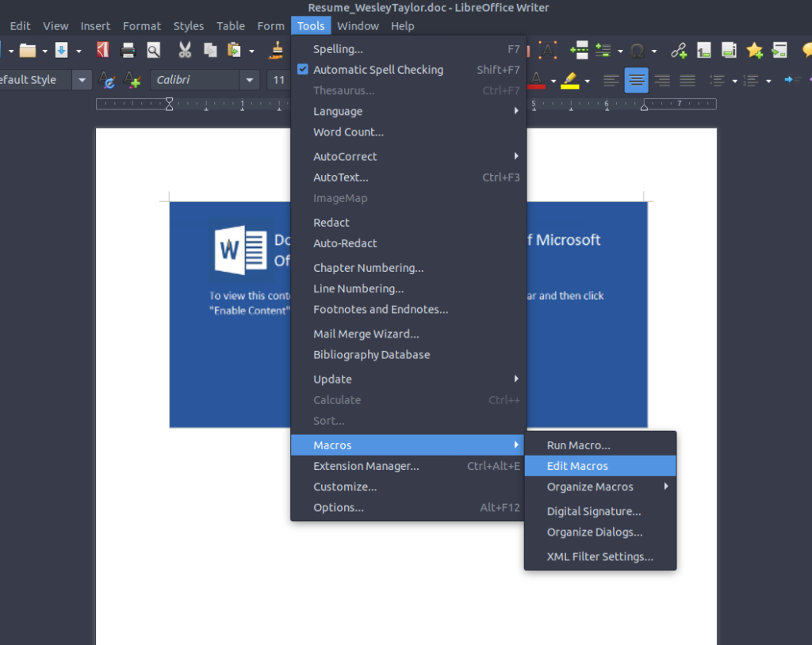Click the Open folder icon
Screen dimensions: 812x645
click(28, 50)
